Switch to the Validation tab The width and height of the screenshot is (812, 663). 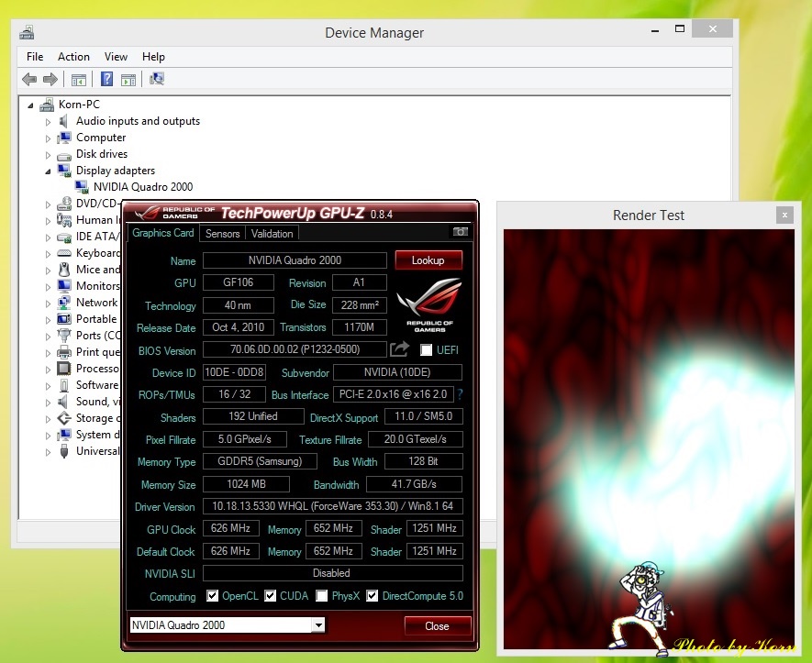pyautogui.click(x=272, y=234)
